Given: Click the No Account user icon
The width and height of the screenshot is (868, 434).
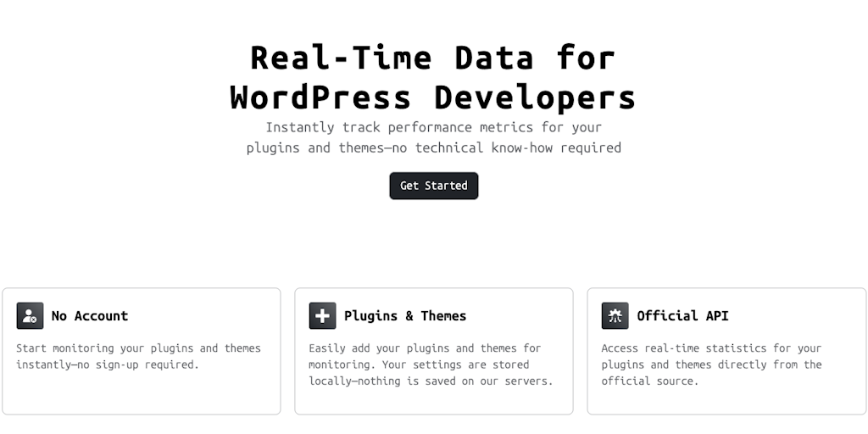Looking at the screenshot, I should [x=30, y=315].
